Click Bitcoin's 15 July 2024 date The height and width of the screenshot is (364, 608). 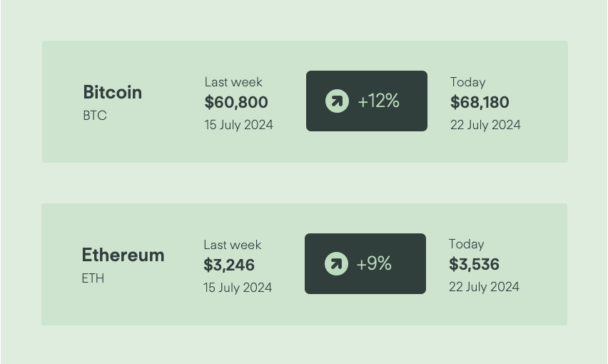point(239,125)
